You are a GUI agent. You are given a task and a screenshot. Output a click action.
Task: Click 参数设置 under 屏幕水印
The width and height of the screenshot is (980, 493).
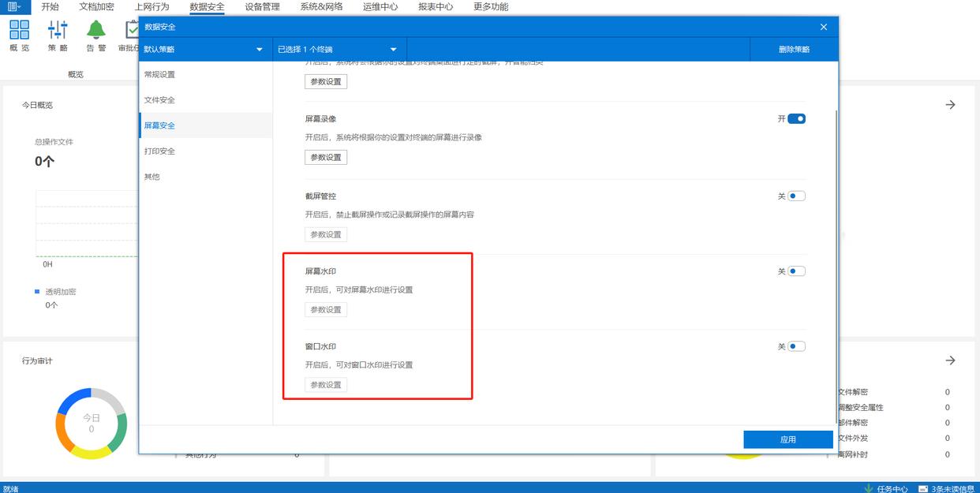326,310
